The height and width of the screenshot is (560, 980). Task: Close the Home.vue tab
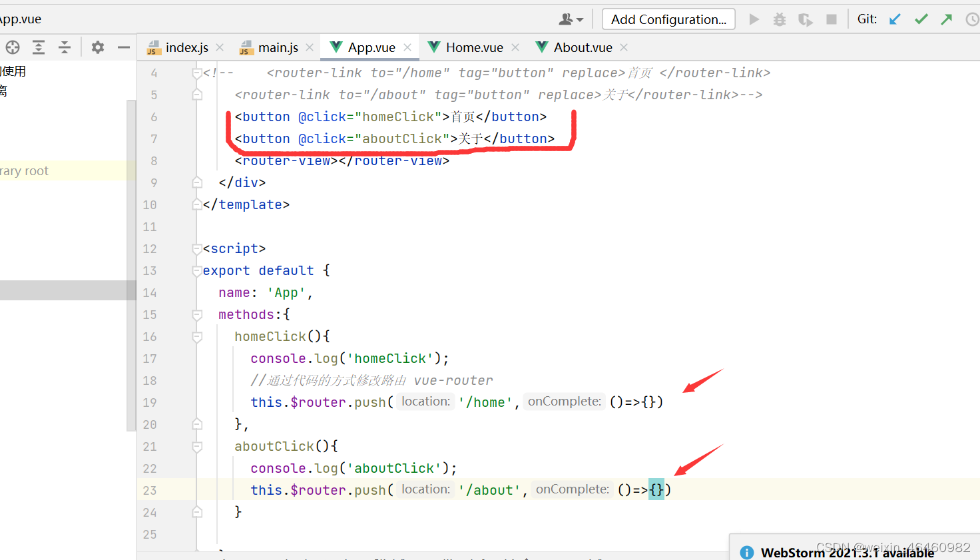point(515,47)
